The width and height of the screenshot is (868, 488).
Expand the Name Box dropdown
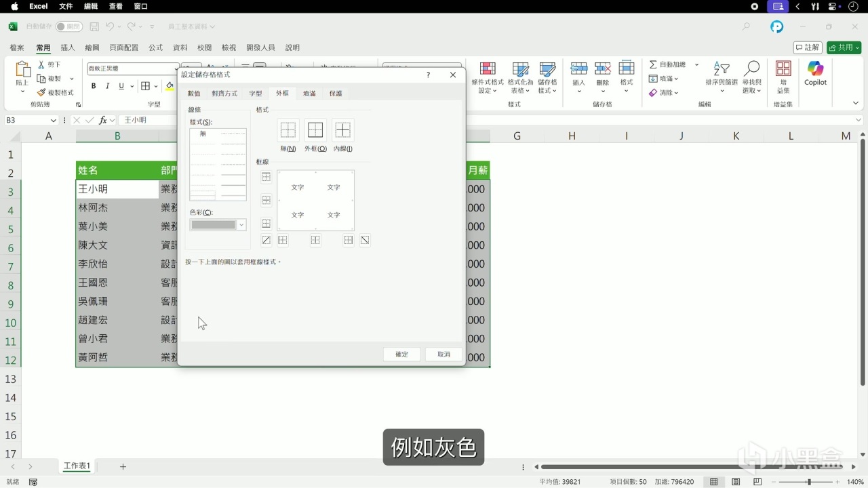coord(53,120)
